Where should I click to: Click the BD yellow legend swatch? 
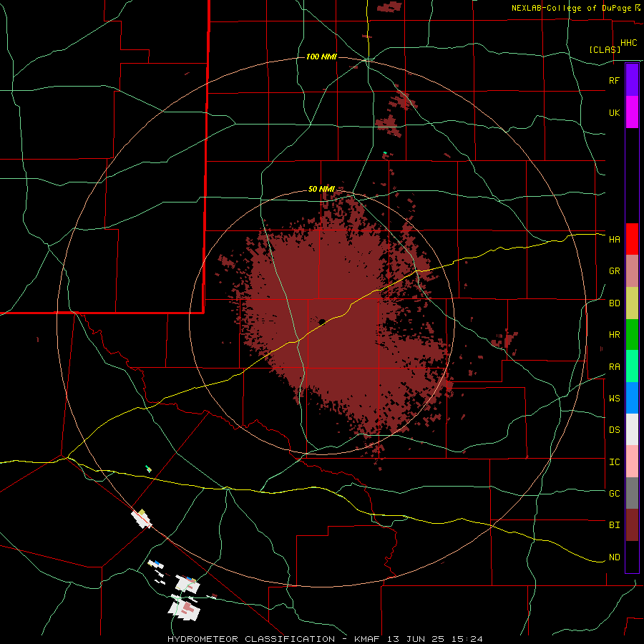pos(632,303)
